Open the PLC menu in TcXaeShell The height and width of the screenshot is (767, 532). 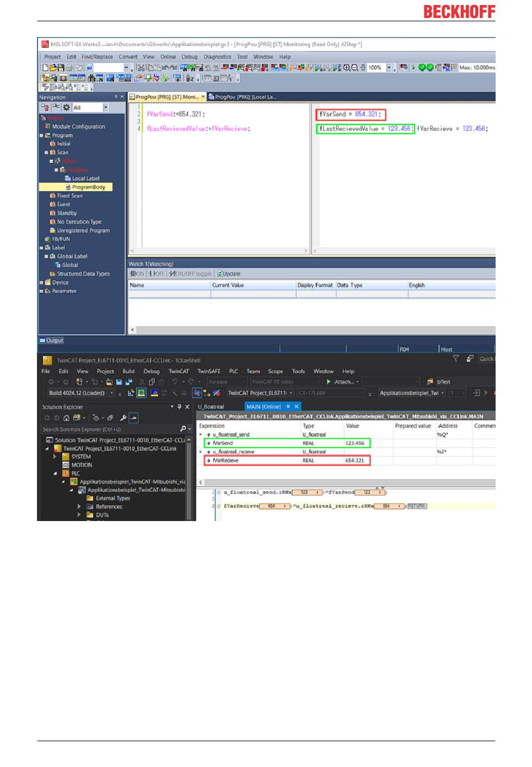[x=234, y=371]
